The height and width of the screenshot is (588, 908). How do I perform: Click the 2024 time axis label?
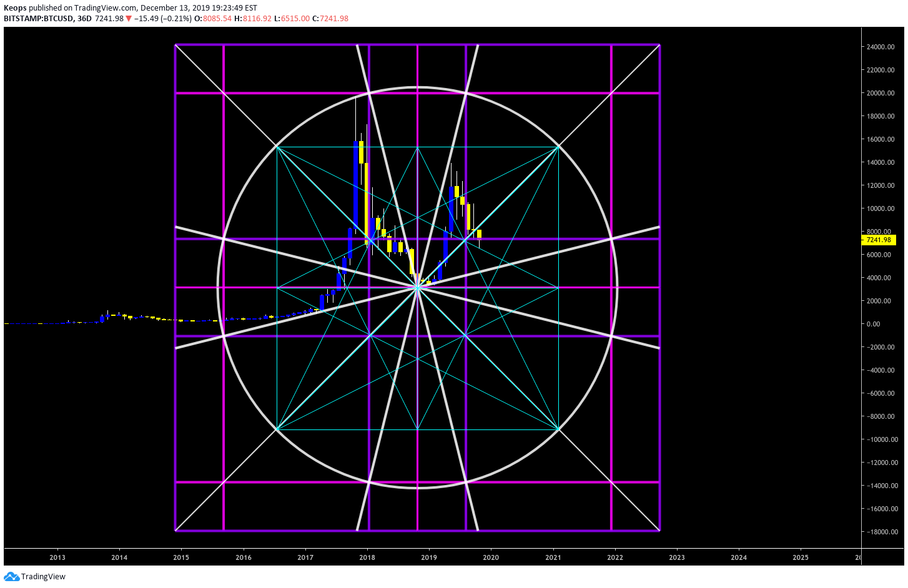[739, 557]
